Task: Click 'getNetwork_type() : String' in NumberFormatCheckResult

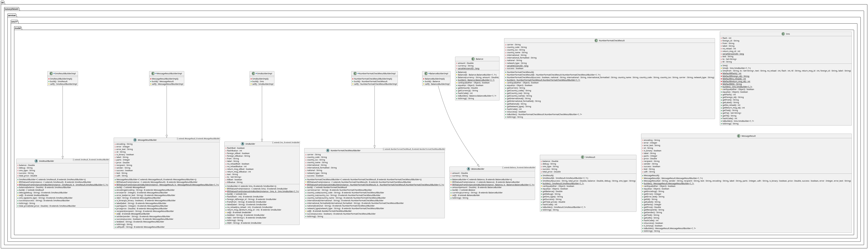Action: pos(519,106)
